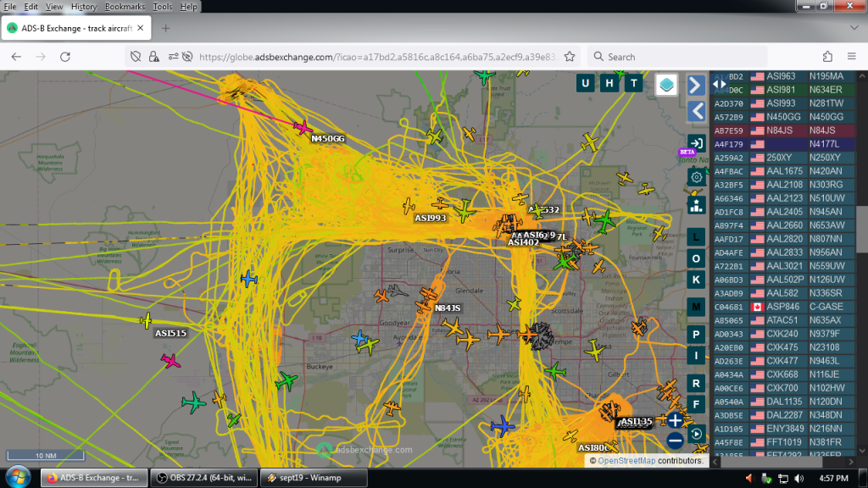
Task: Open the Bookmarks menu
Action: pos(125,7)
